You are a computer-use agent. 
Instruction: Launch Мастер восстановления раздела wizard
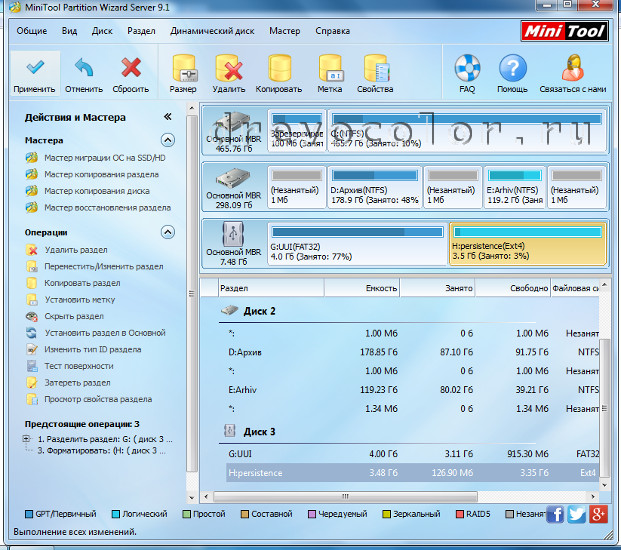tap(98, 207)
